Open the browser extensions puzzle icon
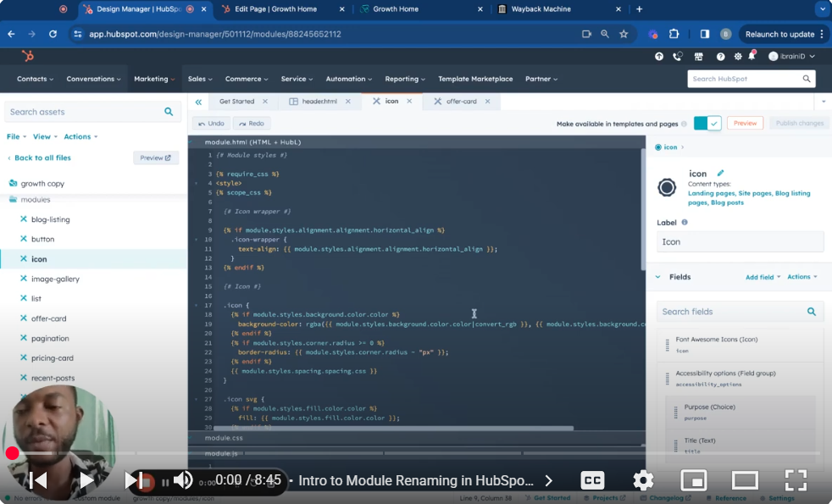The height and width of the screenshot is (504, 832). coord(674,34)
